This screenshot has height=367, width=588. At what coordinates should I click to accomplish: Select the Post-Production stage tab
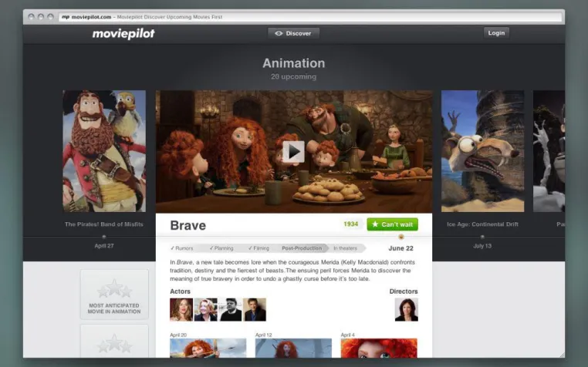pos(302,248)
